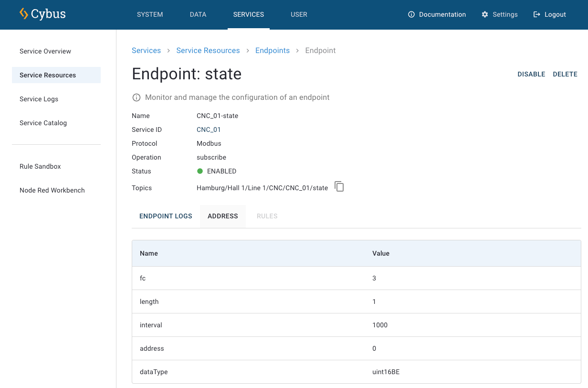Open Documentation from the top bar
This screenshot has width=588, height=388.
[x=437, y=15]
